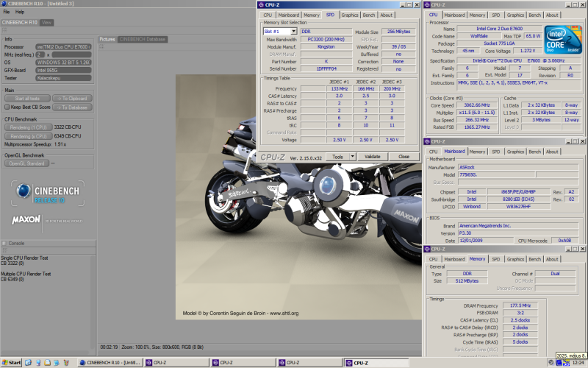Click the Intel Core 2 Duo logo
588x368 pixels.
pos(563,40)
